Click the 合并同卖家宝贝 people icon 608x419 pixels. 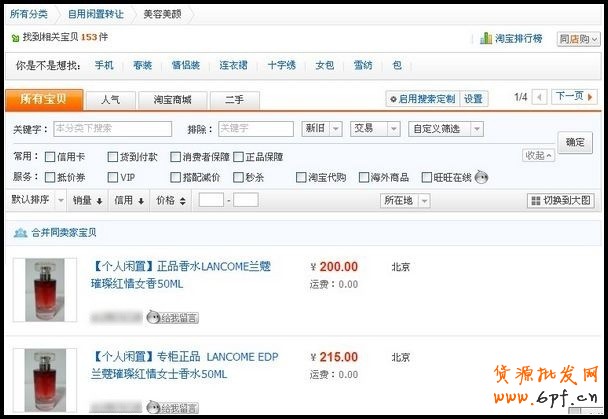tap(20, 233)
